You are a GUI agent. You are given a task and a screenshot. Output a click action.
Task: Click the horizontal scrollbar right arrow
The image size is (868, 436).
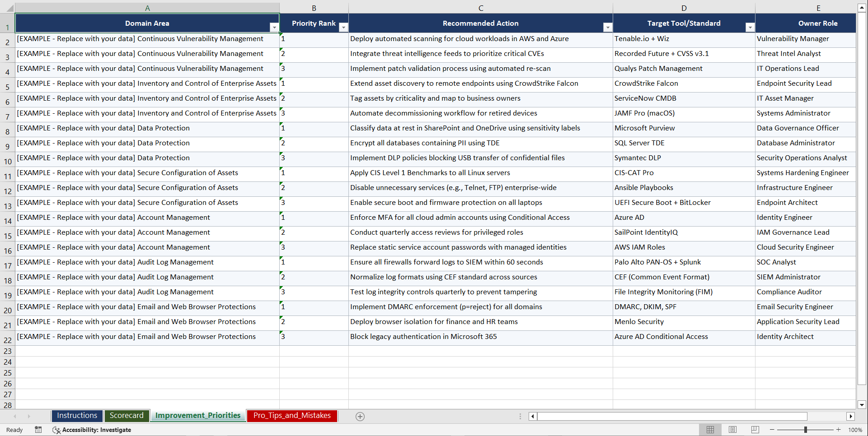click(851, 416)
